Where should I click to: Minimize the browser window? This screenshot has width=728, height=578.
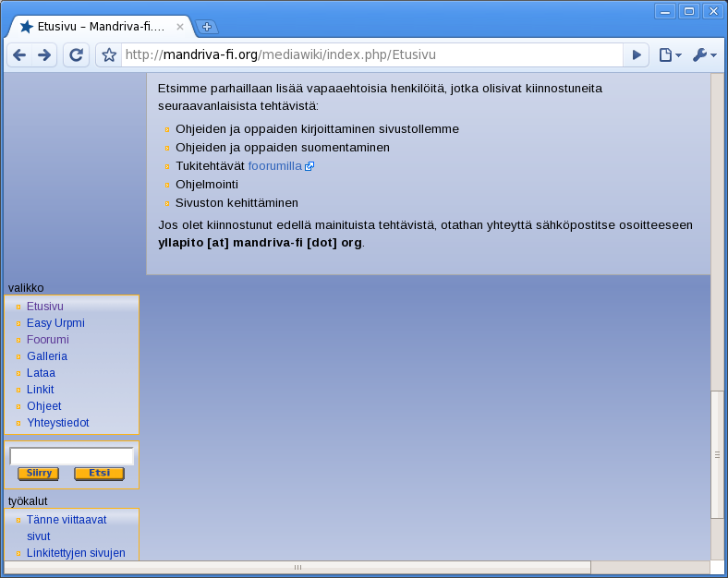click(x=665, y=12)
